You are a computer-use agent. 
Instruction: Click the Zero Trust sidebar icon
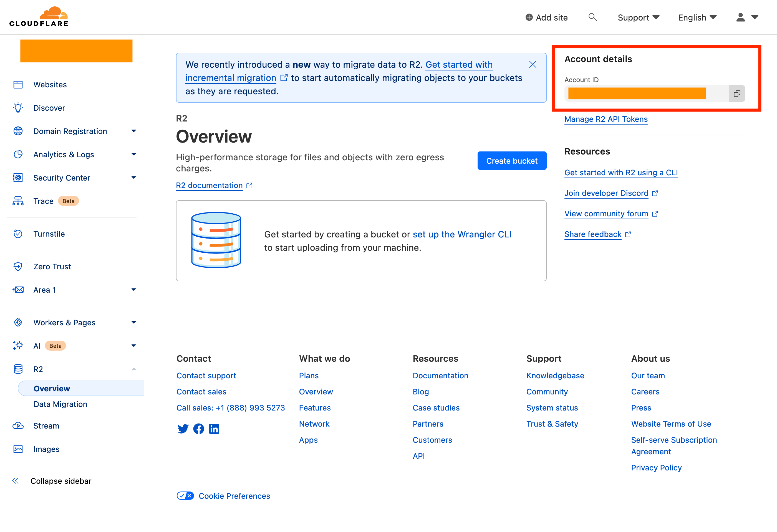[x=18, y=266]
